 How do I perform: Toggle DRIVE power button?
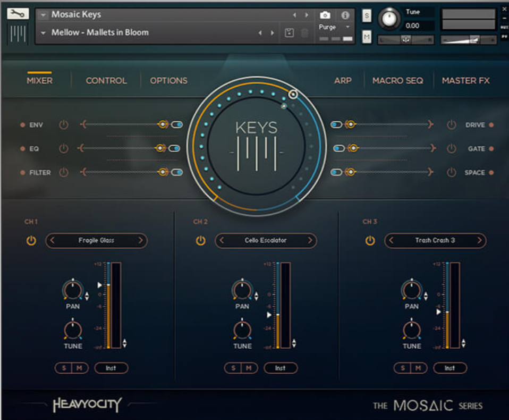click(x=451, y=125)
